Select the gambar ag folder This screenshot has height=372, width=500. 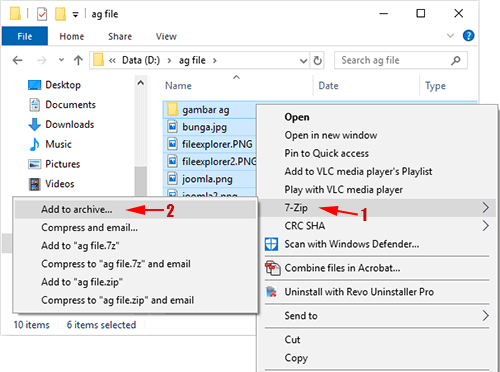coord(210,110)
